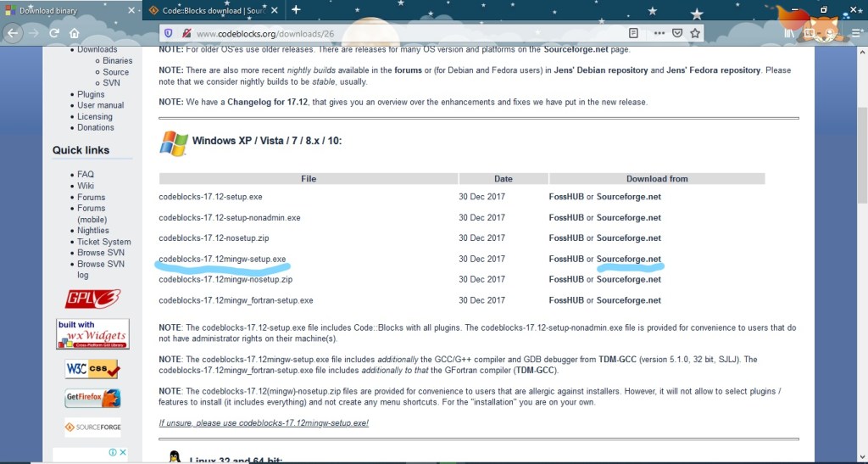Click the built with wxWidgets badge
Image resolution: width=868 pixels, height=464 pixels.
92,334
